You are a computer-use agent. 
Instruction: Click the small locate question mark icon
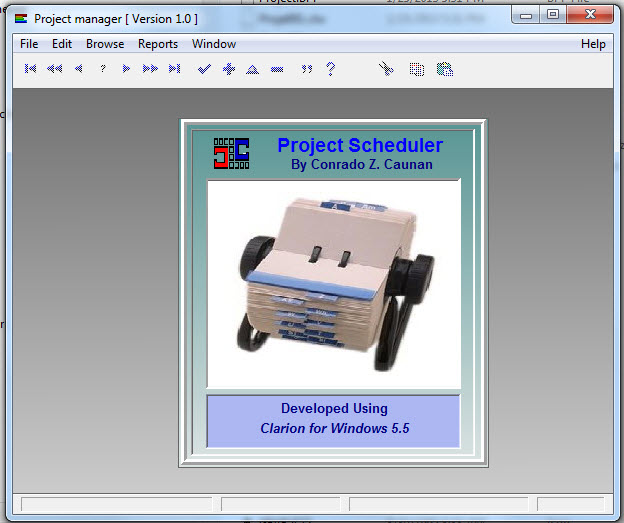click(102, 69)
